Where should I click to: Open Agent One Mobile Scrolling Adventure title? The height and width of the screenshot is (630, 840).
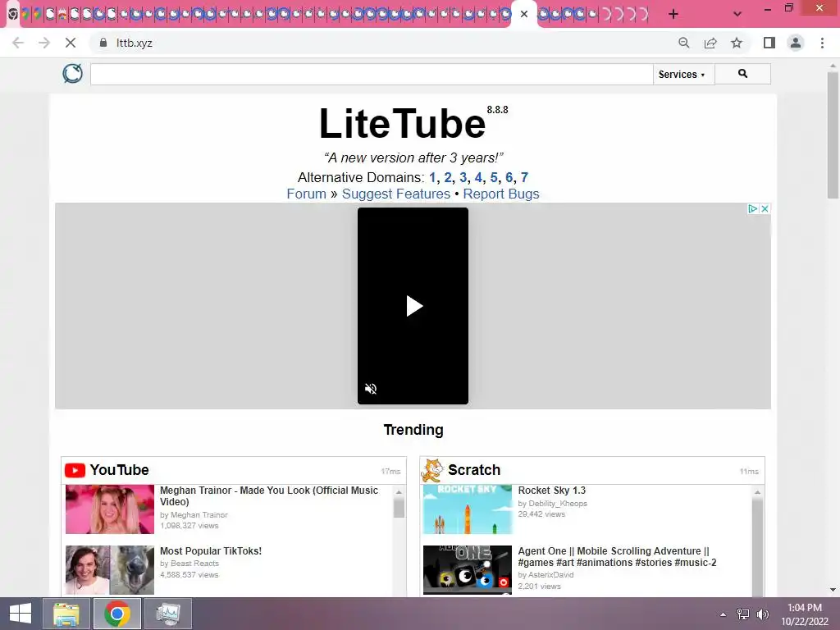tap(617, 557)
